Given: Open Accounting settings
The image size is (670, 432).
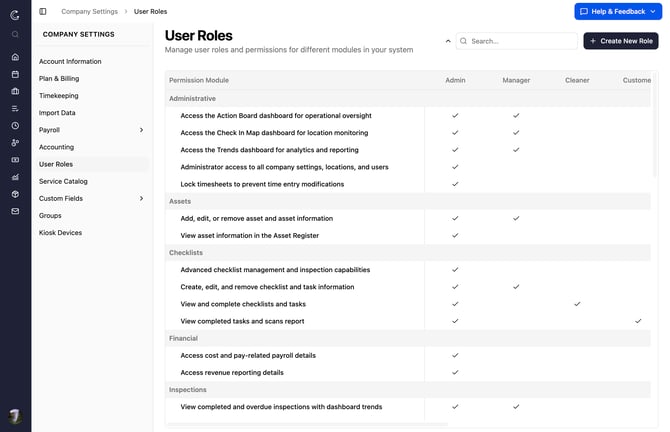Looking at the screenshot, I should pyautogui.click(x=56, y=147).
